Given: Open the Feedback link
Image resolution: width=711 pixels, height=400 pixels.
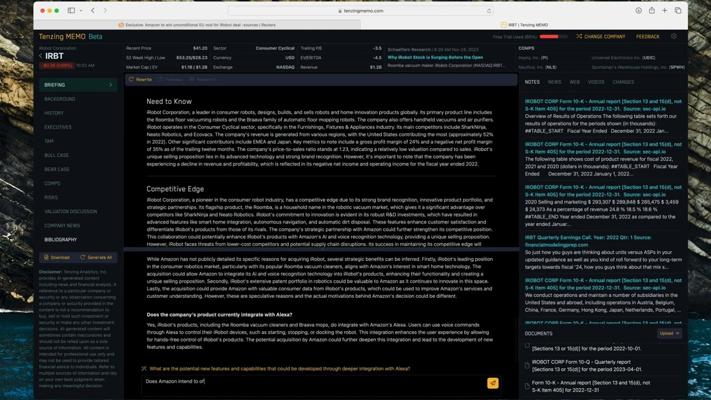Looking at the screenshot, I should [648, 36].
